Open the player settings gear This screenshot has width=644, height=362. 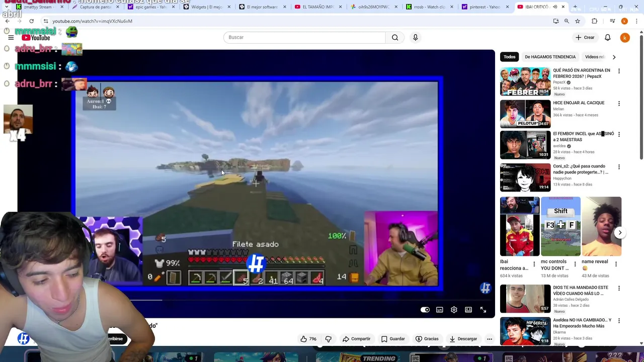tap(454, 310)
